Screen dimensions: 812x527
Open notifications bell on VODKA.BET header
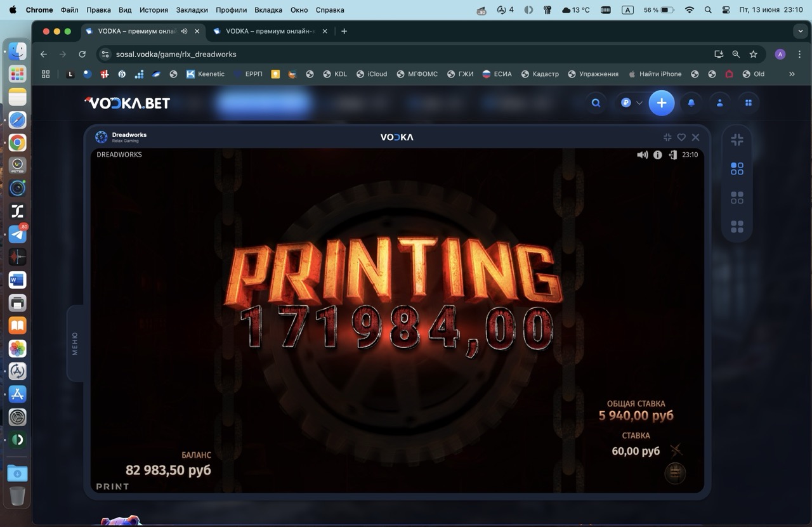(691, 103)
